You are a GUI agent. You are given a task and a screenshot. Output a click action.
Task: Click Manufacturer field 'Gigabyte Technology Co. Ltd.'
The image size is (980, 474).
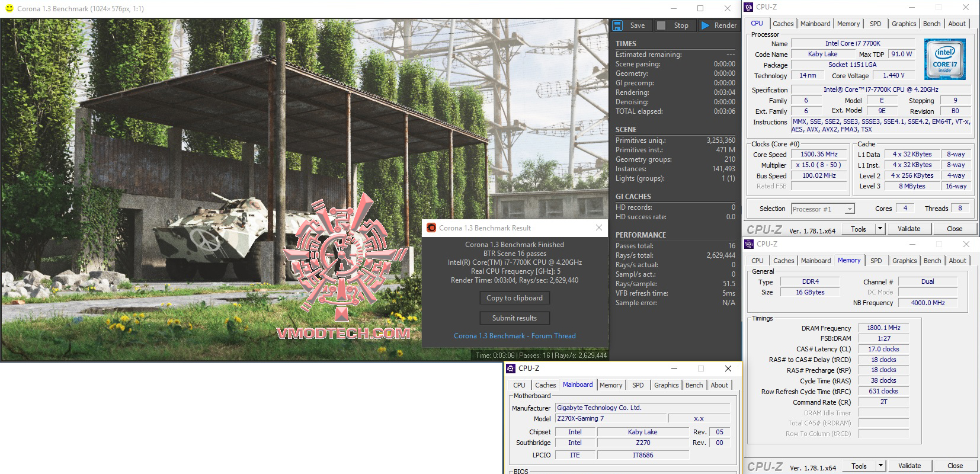[642, 408]
